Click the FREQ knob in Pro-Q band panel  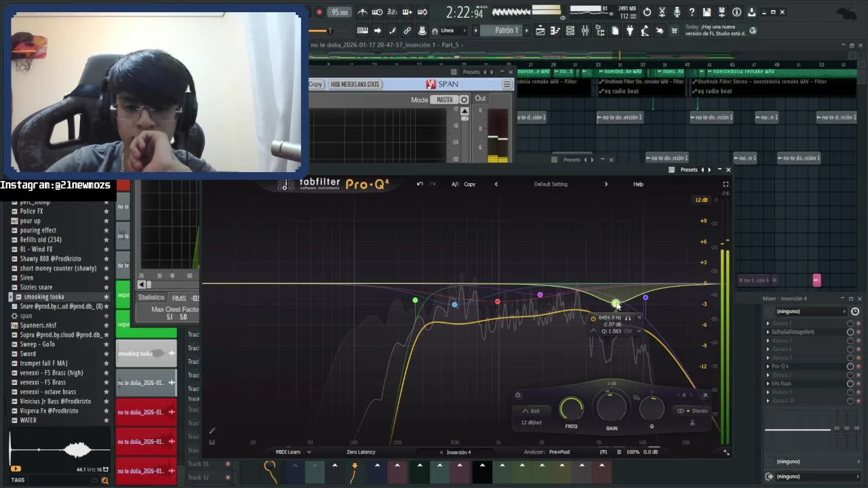coord(572,409)
